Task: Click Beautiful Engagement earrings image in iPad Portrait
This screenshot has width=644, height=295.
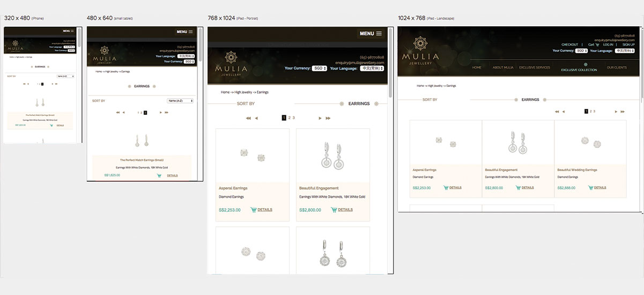Action: (333, 156)
